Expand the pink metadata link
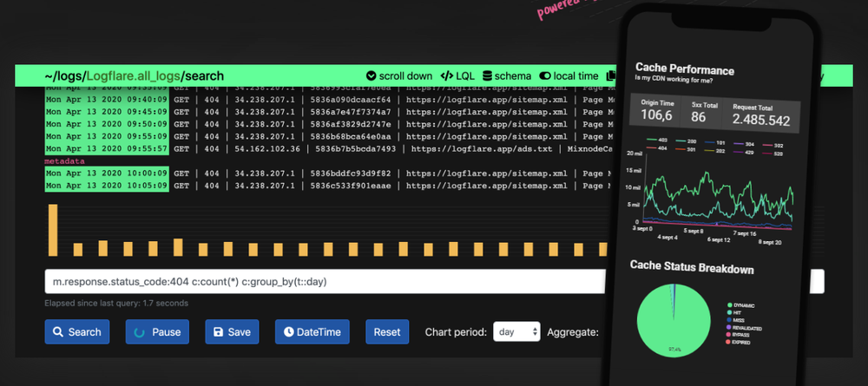This screenshot has height=386, width=868. point(65,161)
